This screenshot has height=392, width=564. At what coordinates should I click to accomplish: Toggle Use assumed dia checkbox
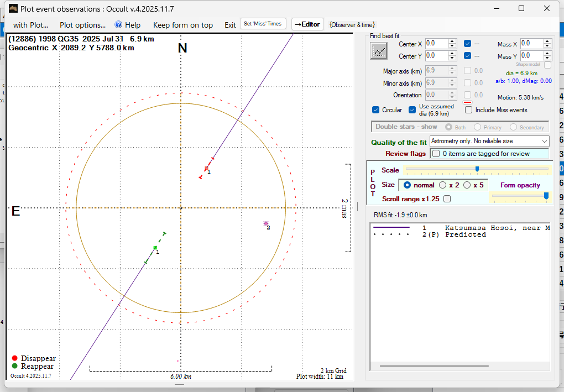pyautogui.click(x=412, y=110)
